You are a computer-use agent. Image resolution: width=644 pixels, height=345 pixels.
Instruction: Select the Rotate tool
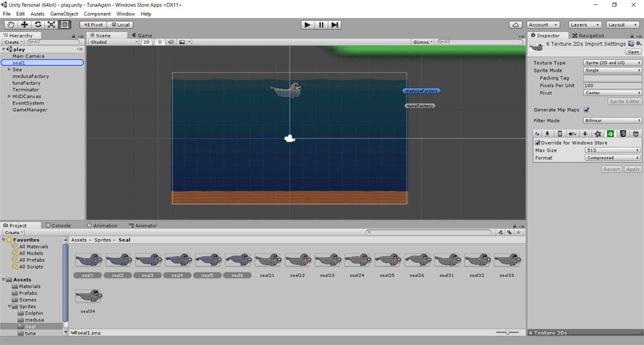click(x=38, y=25)
